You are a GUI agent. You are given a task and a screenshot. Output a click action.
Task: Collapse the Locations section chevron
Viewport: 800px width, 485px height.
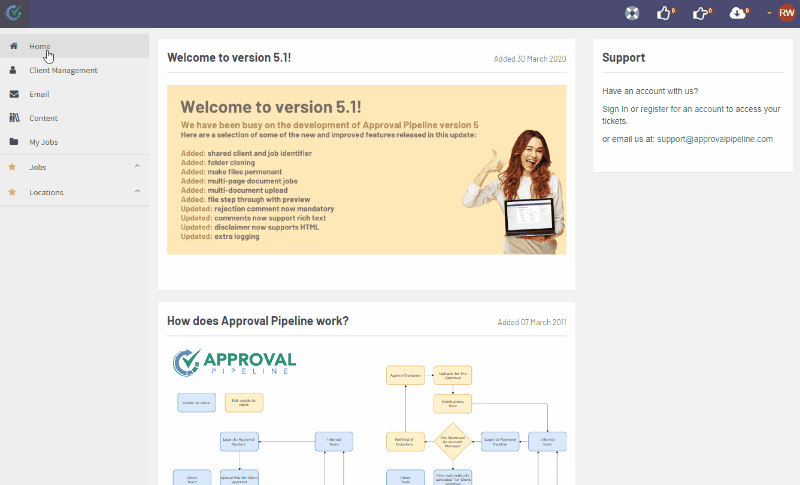pyautogui.click(x=137, y=191)
